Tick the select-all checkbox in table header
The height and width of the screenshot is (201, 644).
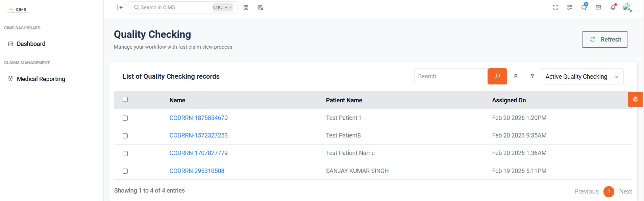pos(125,99)
